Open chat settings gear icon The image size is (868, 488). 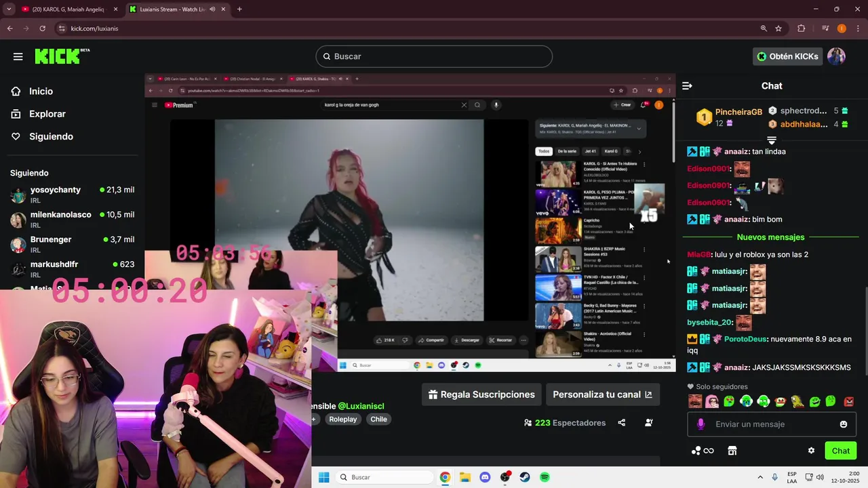tap(811, 451)
